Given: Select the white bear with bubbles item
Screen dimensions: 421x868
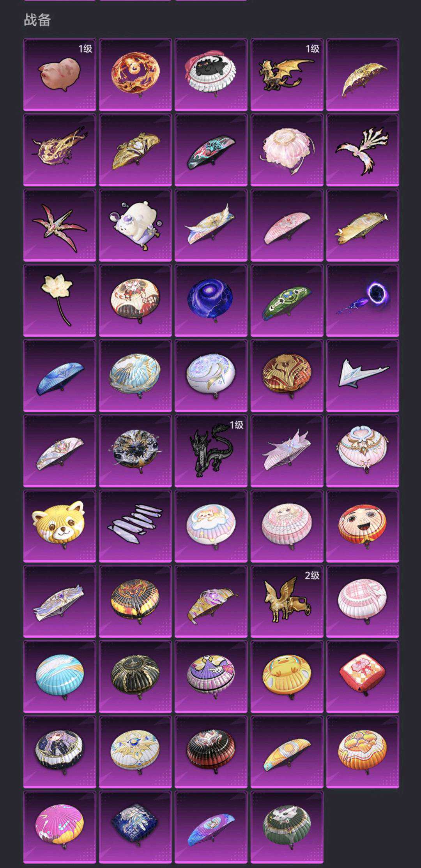Looking at the screenshot, I should pyautogui.click(x=135, y=225).
